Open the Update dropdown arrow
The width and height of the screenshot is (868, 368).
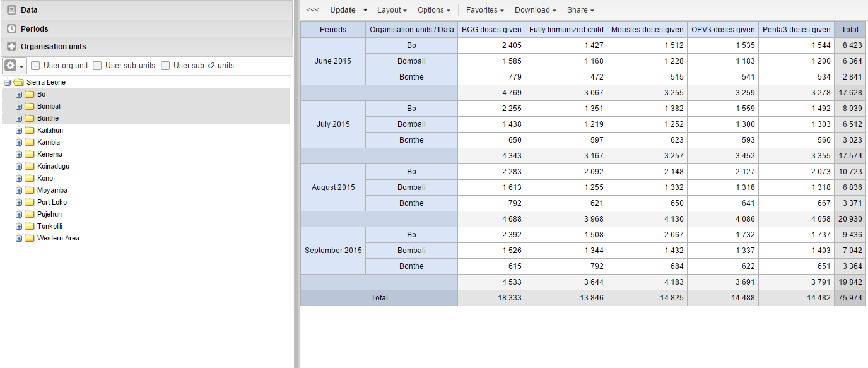(x=365, y=10)
